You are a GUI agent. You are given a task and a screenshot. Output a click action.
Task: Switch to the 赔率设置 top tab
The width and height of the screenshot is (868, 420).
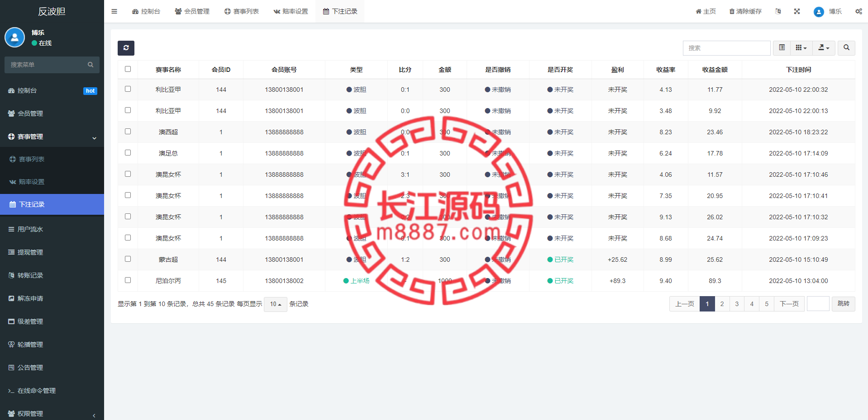[291, 11]
